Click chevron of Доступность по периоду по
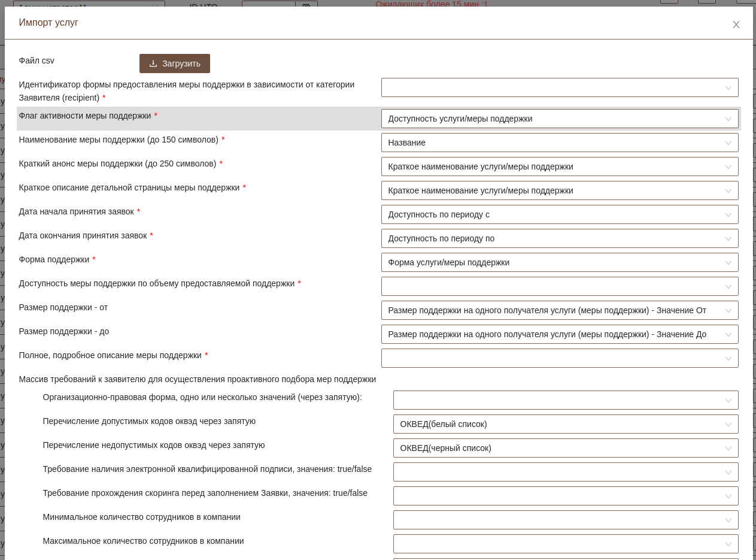Image resolution: width=756 pixels, height=560 pixels. pyautogui.click(x=728, y=239)
